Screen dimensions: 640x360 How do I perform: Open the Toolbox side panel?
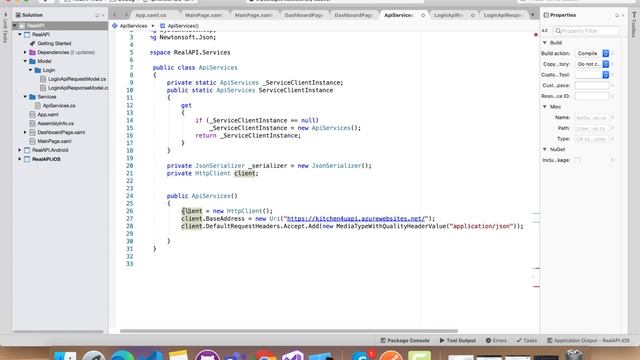634,25
